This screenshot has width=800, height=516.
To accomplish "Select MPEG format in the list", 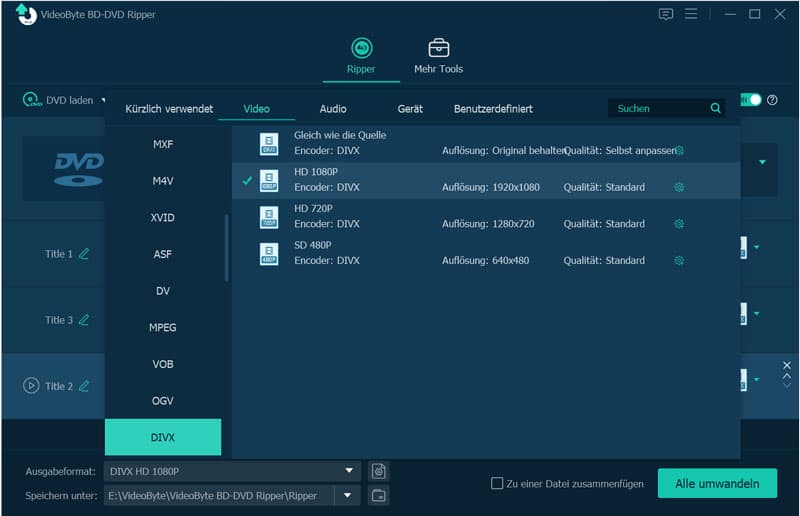I will click(x=163, y=328).
